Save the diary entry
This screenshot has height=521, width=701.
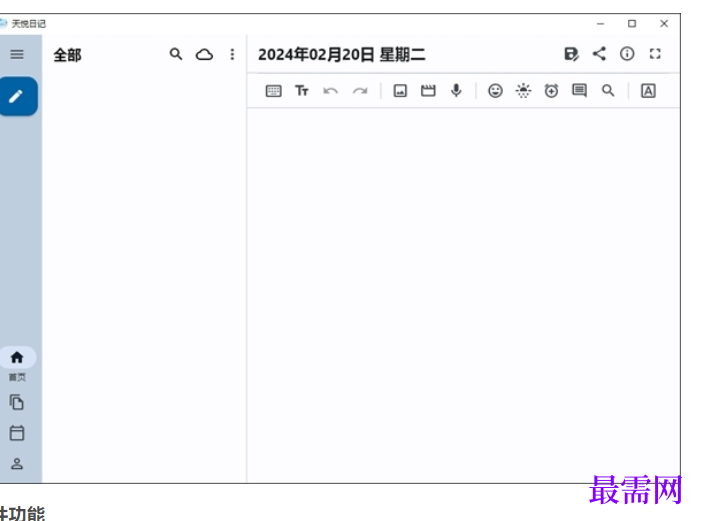click(571, 54)
